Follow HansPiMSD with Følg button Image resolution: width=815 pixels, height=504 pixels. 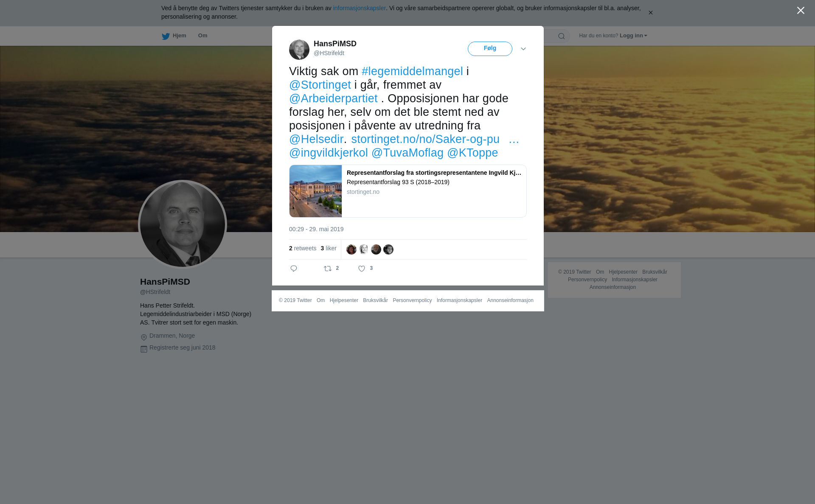tap(490, 49)
